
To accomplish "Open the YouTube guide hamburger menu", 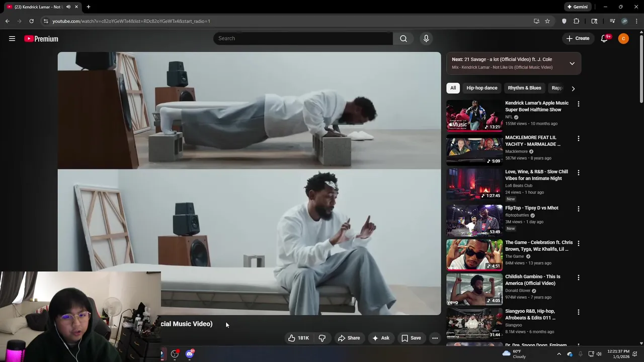I will click(12, 39).
